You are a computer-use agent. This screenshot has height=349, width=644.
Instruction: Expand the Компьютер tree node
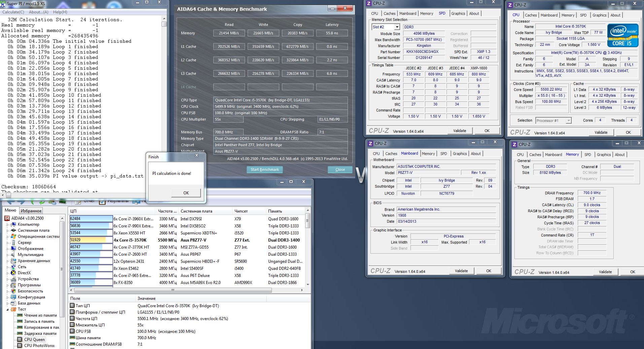pyautogui.click(x=7, y=225)
